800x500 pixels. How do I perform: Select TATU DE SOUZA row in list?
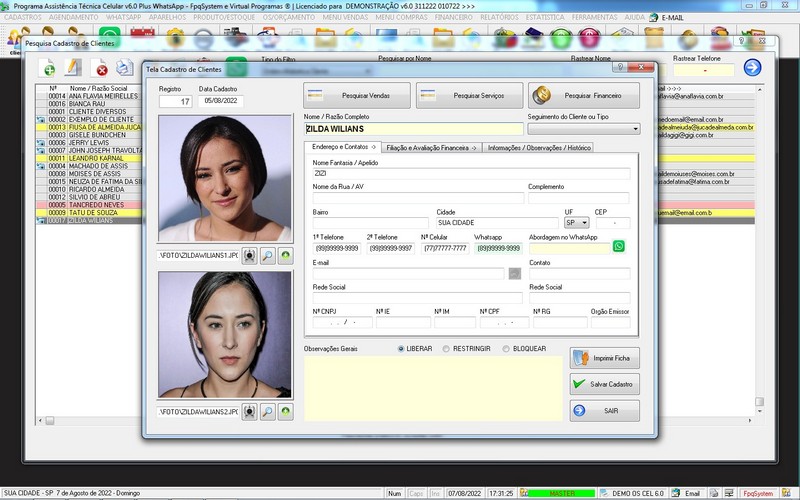(89, 213)
